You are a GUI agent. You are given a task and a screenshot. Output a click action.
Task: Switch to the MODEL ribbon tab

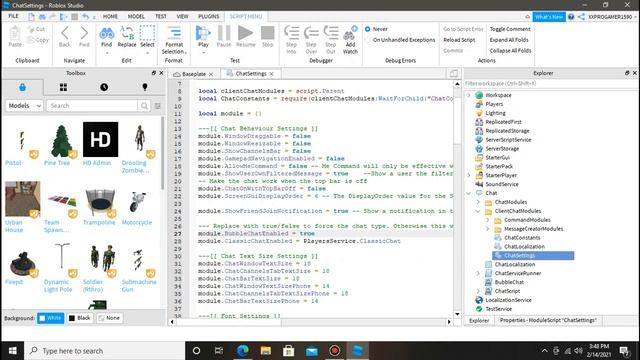click(x=136, y=16)
